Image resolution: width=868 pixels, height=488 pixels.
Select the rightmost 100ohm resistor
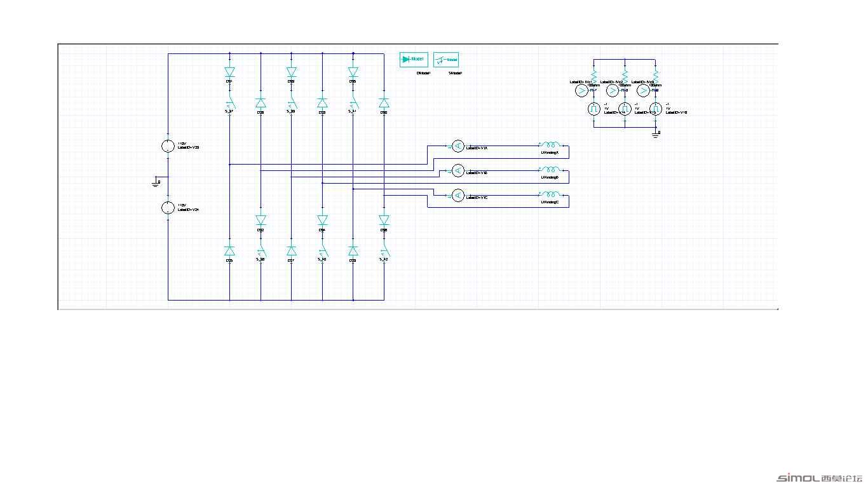point(656,75)
